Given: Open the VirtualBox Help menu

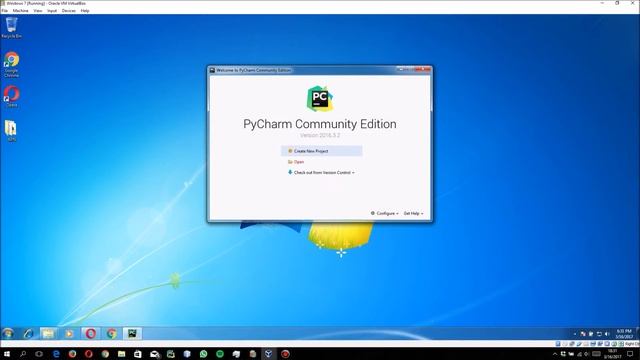Looking at the screenshot, I should coord(85,11).
